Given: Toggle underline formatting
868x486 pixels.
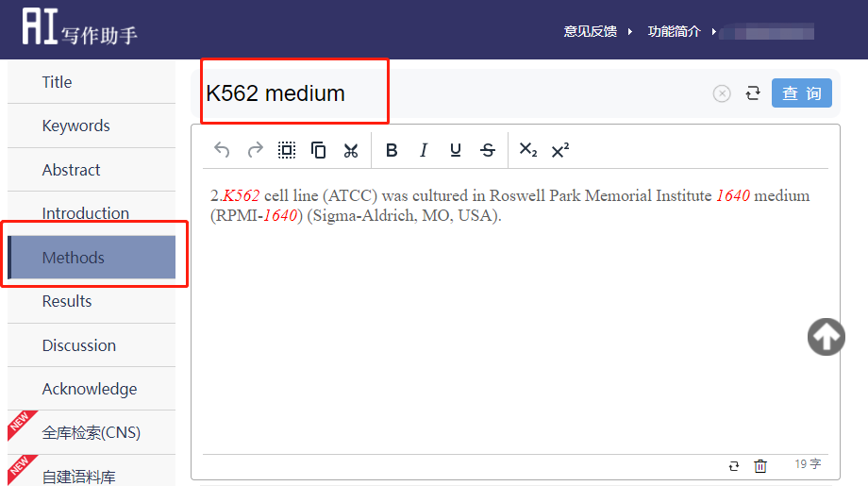Looking at the screenshot, I should click(x=456, y=150).
